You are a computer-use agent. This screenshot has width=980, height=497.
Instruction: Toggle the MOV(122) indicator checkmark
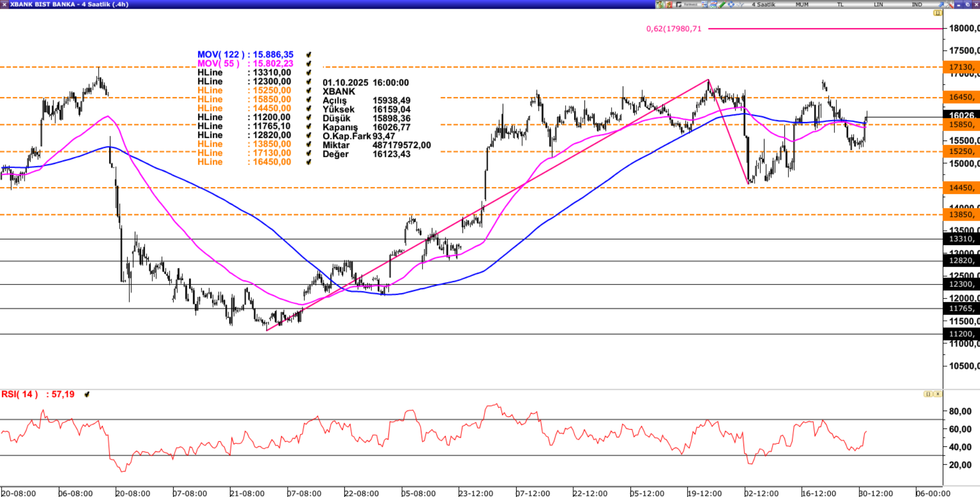[x=309, y=55]
